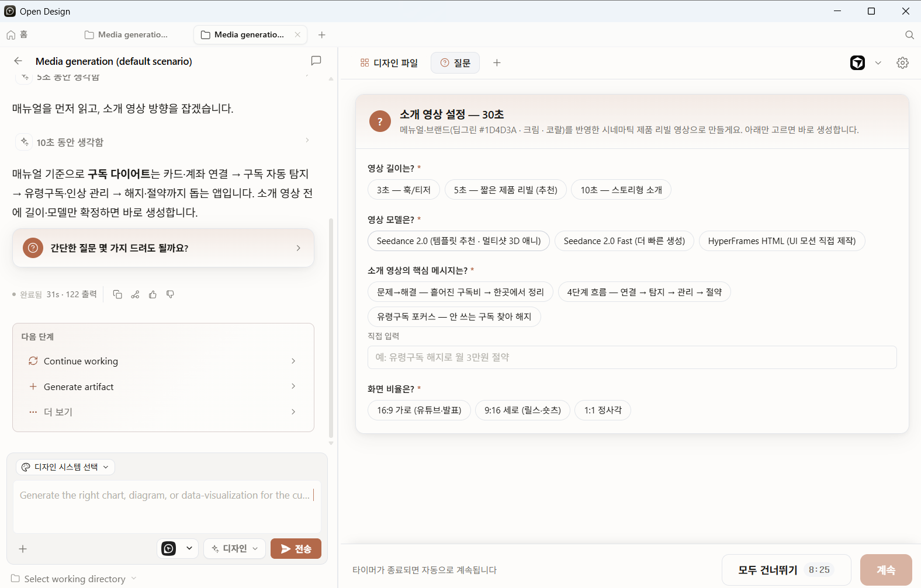Select 유령구독 포커스 message option
Viewport: 921px width, 588px height.
(x=454, y=316)
